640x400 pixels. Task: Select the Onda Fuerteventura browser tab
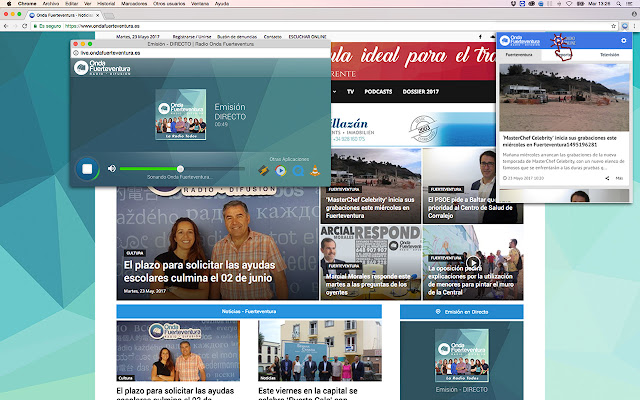tap(63, 15)
